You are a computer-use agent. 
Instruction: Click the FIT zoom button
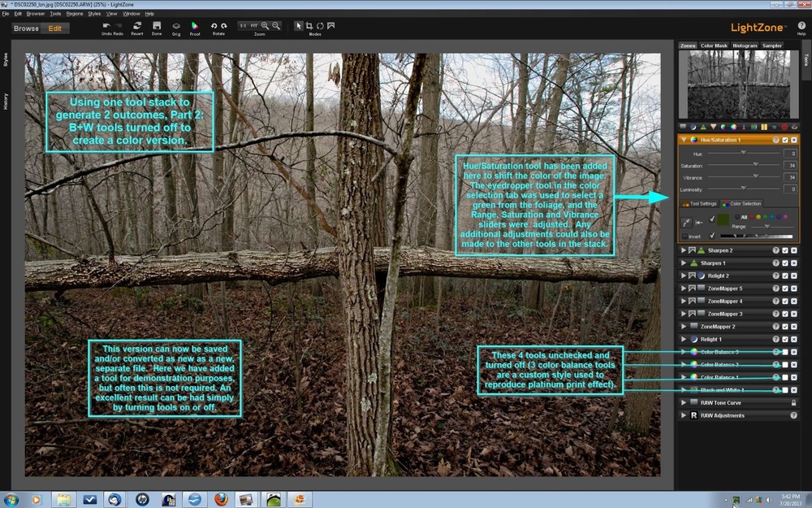click(x=256, y=25)
